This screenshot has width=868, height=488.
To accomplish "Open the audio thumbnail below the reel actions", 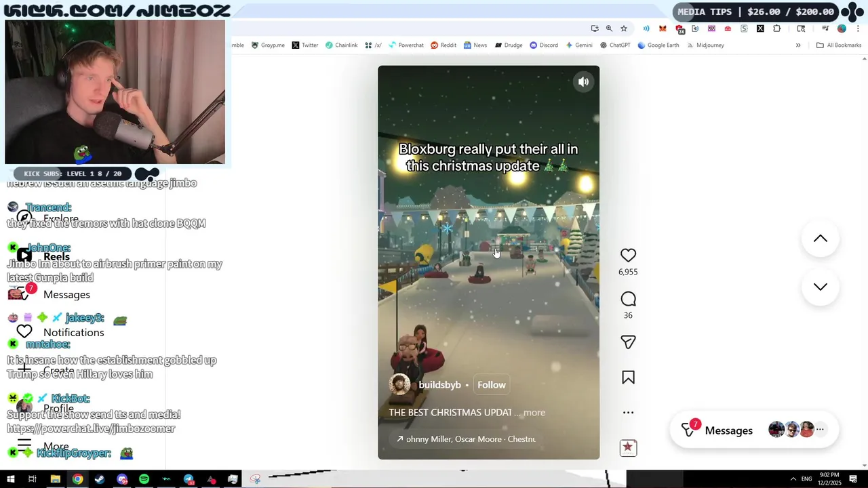I will click(x=628, y=447).
